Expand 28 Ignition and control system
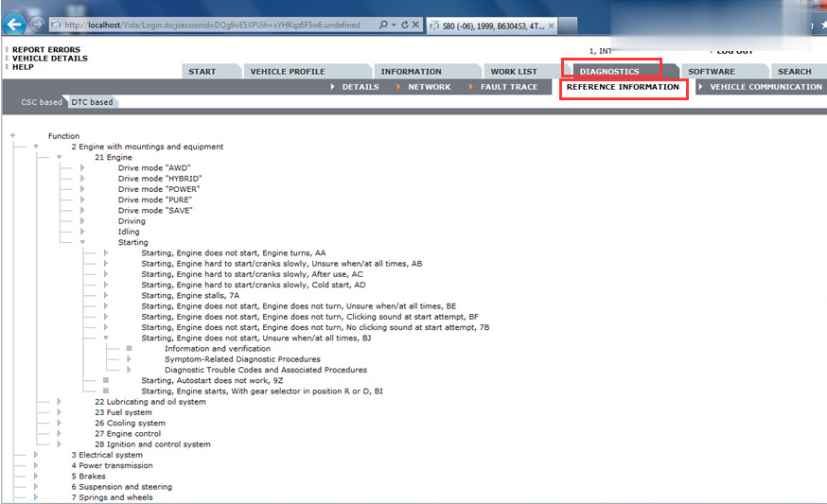Viewport: 827px width, 504px height. pyautogui.click(x=59, y=443)
